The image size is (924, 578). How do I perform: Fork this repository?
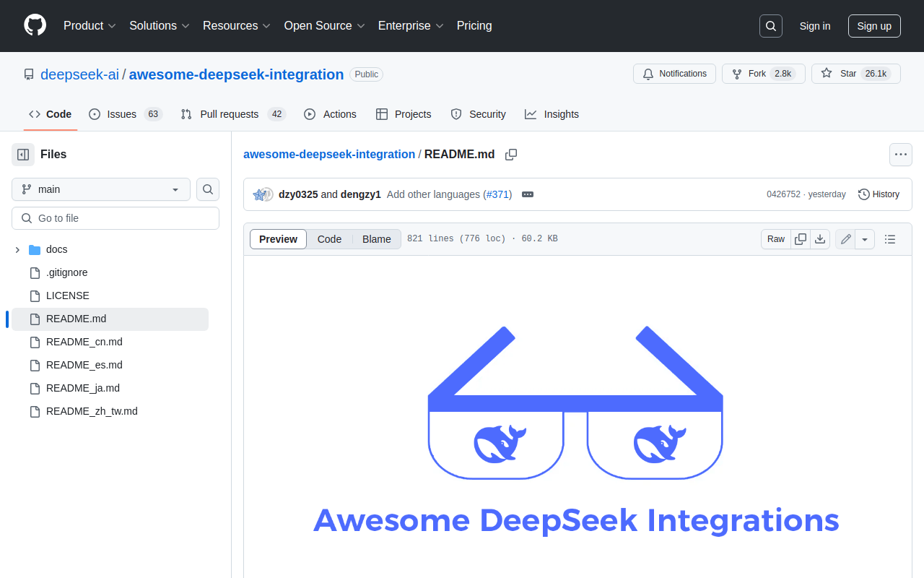click(763, 74)
